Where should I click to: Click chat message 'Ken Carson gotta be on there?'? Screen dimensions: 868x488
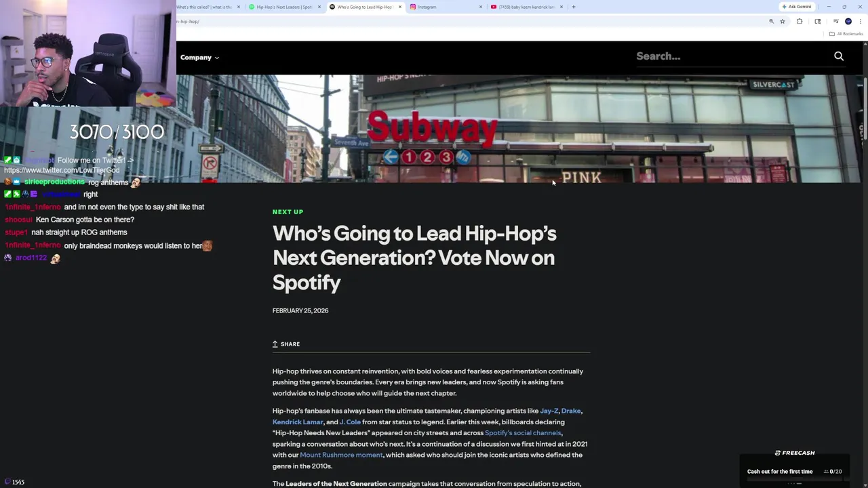pyautogui.click(x=85, y=220)
